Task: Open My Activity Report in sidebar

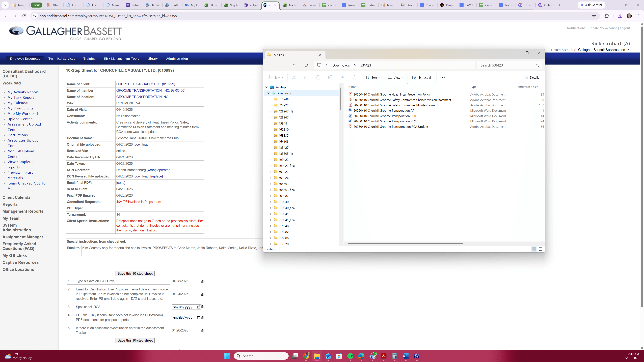Action: (23, 92)
